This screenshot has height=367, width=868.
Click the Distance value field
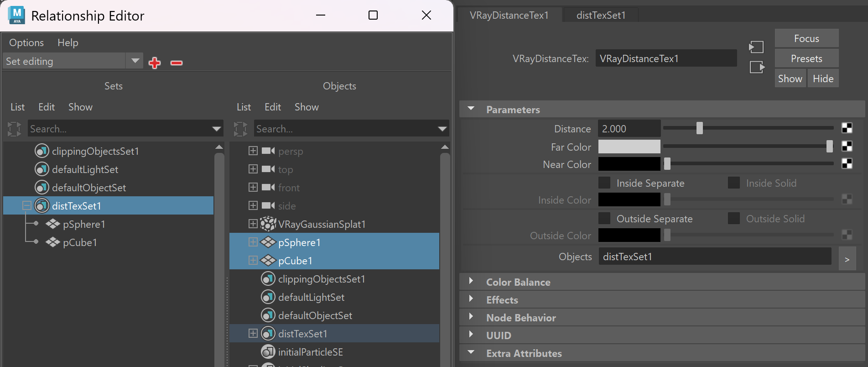point(629,129)
